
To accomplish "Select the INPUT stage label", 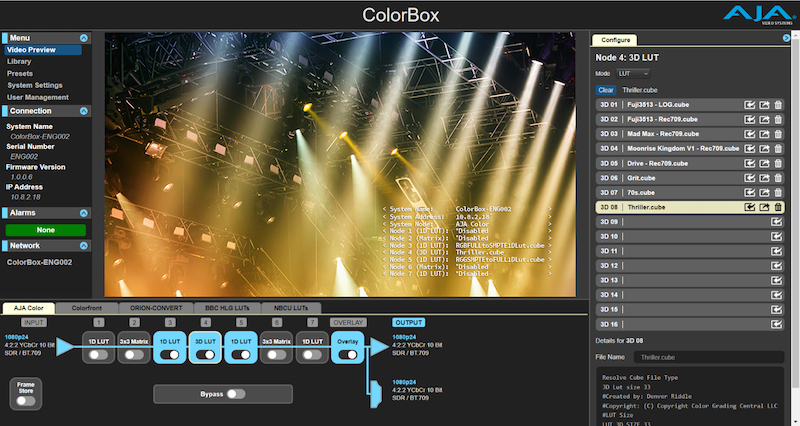I will click(34, 322).
